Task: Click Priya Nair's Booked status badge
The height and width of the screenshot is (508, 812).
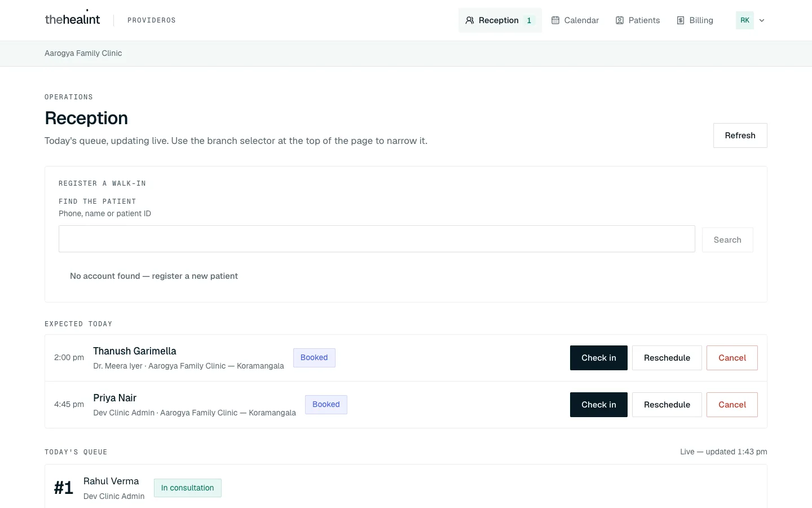Action: (326, 405)
